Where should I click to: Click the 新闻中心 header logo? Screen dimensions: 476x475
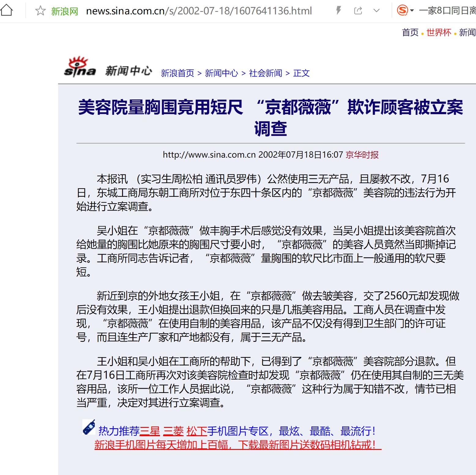(128, 71)
